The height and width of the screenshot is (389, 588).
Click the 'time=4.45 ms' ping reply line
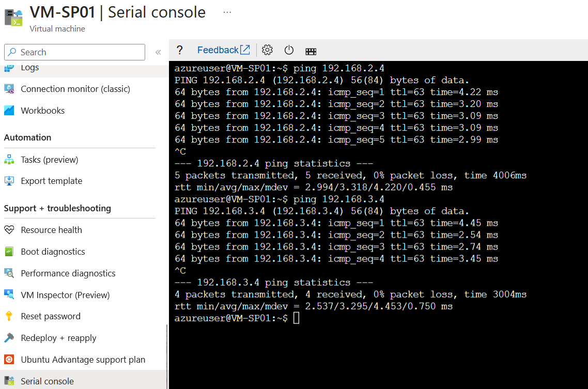336,223
